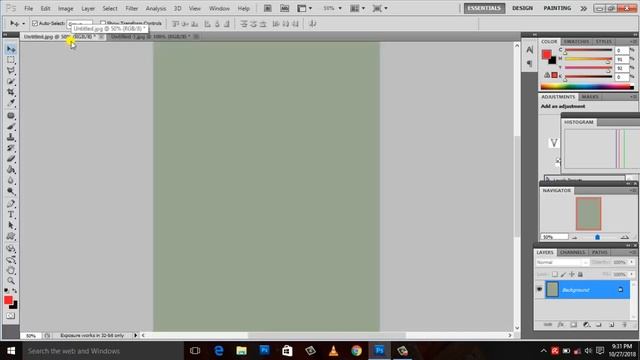Toggle Quick Mask mode icon
The image size is (640, 360).
11,316
